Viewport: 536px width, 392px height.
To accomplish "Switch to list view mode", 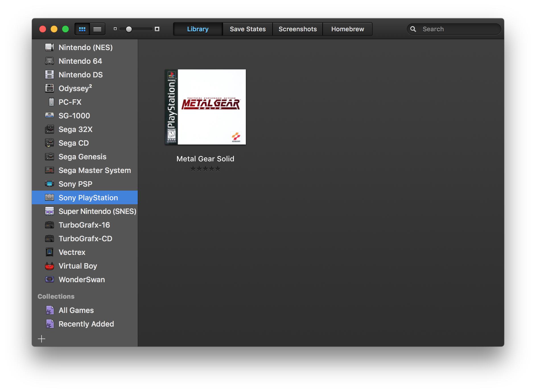I will [x=97, y=29].
